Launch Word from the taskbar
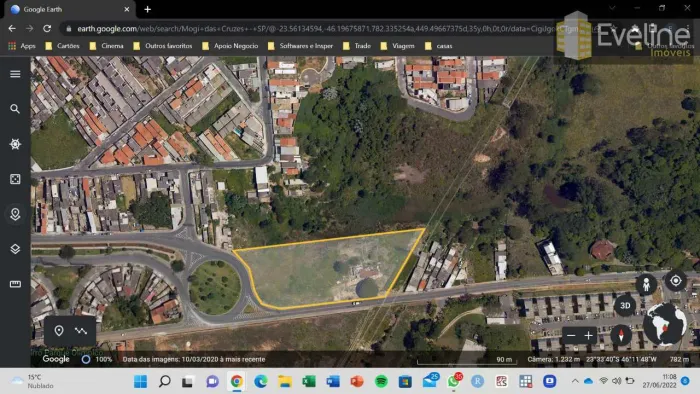700x394 pixels. click(x=333, y=381)
